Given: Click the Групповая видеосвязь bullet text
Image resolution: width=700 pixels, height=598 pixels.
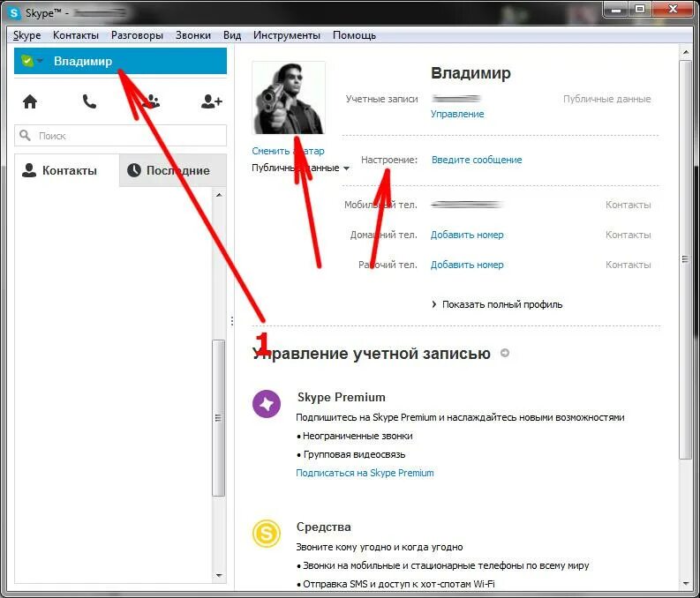Looking at the screenshot, I should [354, 454].
